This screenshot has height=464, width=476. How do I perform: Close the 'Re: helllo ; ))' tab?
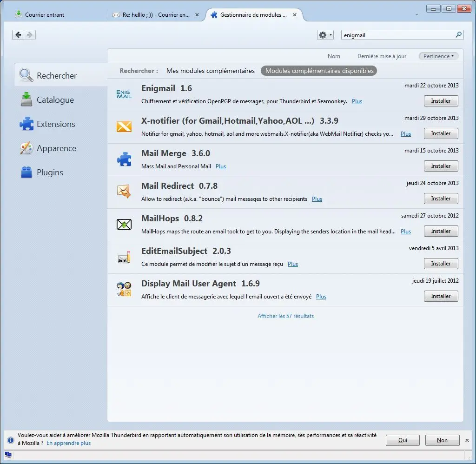(197, 15)
